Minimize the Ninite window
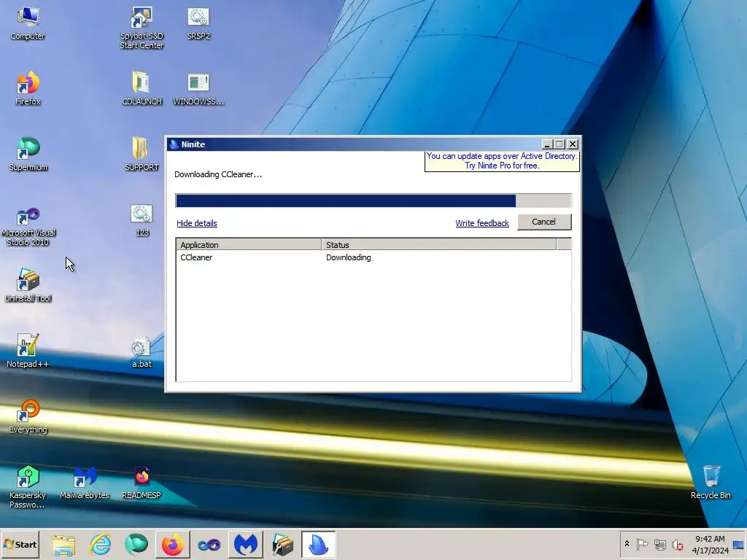The width and height of the screenshot is (747, 560). tap(547, 144)
